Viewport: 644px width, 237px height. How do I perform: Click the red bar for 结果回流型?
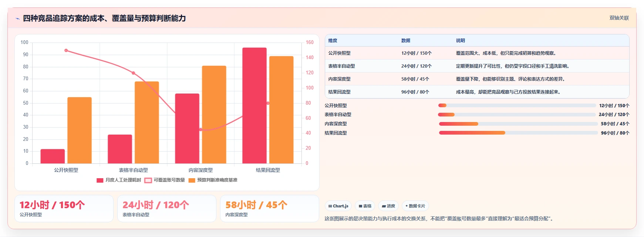(254, 105)
